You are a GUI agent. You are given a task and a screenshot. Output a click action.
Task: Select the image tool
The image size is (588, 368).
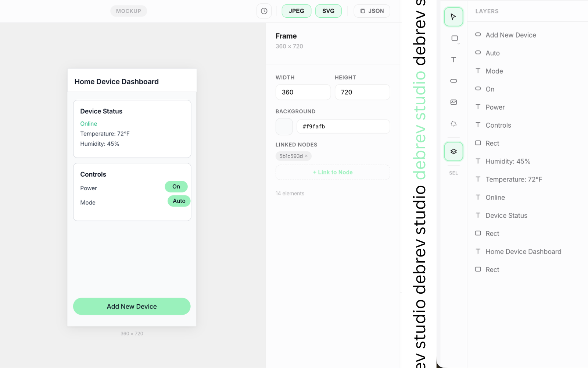tap(453, 102)
